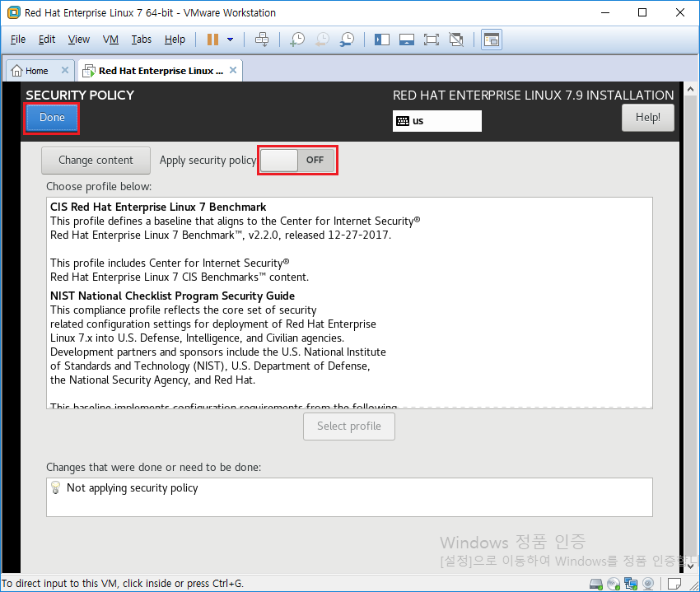Show or hide the library sidebar icon
Screen dimensions: 700x592
381,40
